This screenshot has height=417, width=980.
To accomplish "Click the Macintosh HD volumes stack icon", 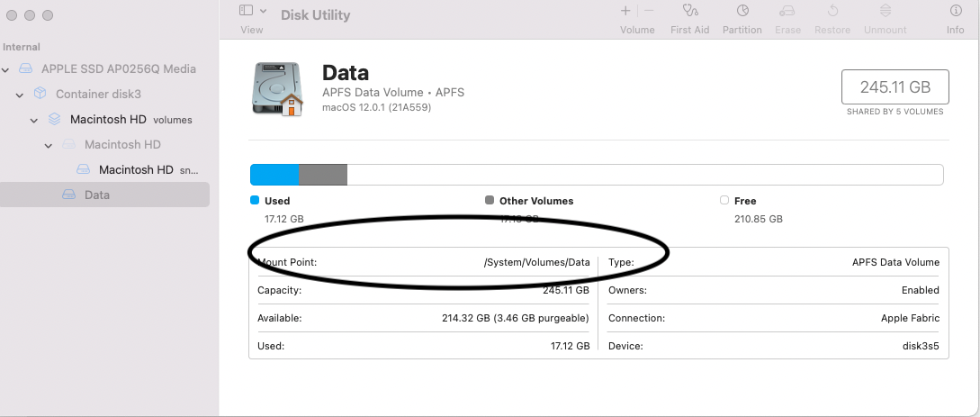I will point(54,119).
